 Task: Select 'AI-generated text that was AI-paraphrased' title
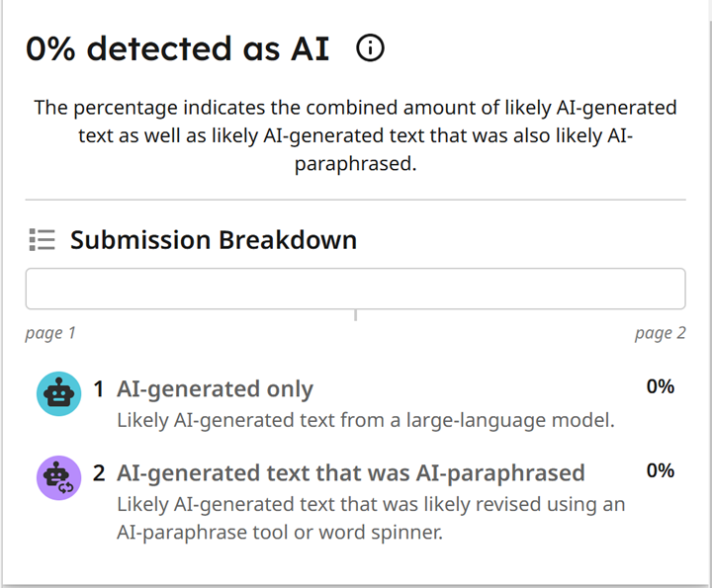[x=350, y=473]
